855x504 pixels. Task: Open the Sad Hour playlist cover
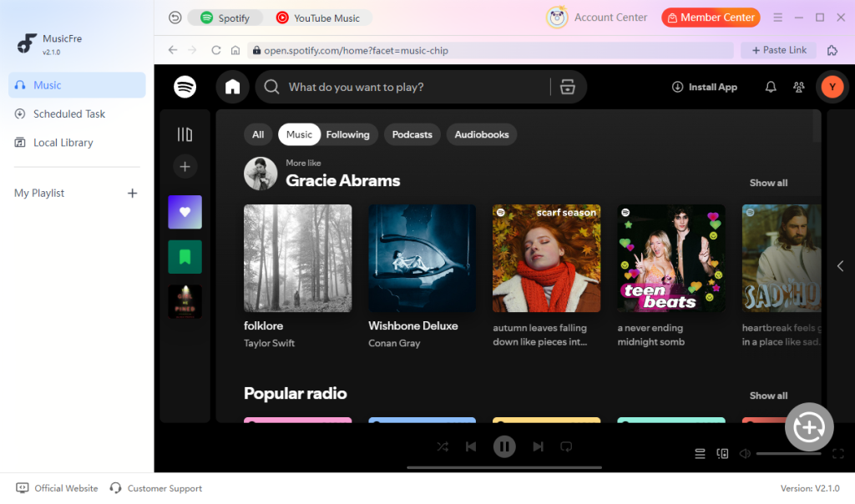point(782,259)
